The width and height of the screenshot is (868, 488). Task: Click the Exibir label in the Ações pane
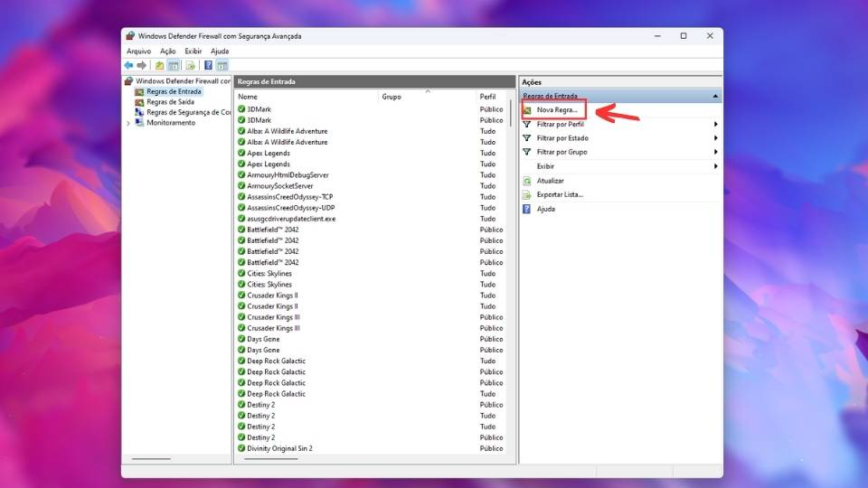545,166
